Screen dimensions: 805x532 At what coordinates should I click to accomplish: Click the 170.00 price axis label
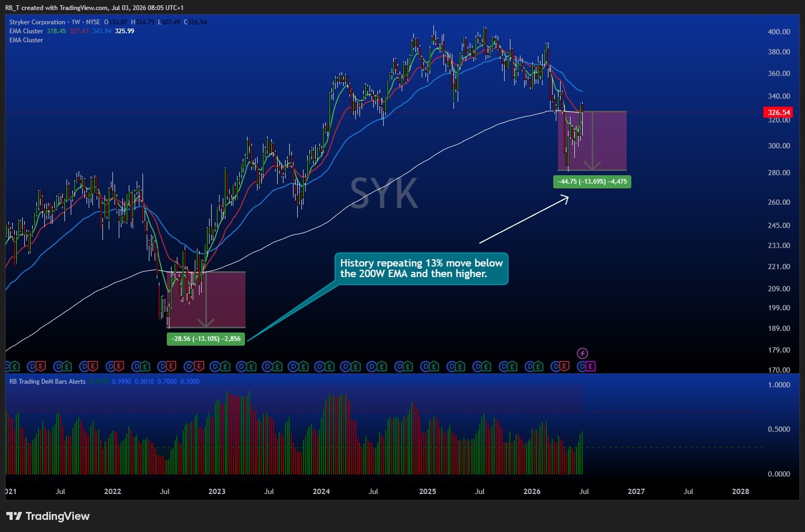[x=779, y=370]
